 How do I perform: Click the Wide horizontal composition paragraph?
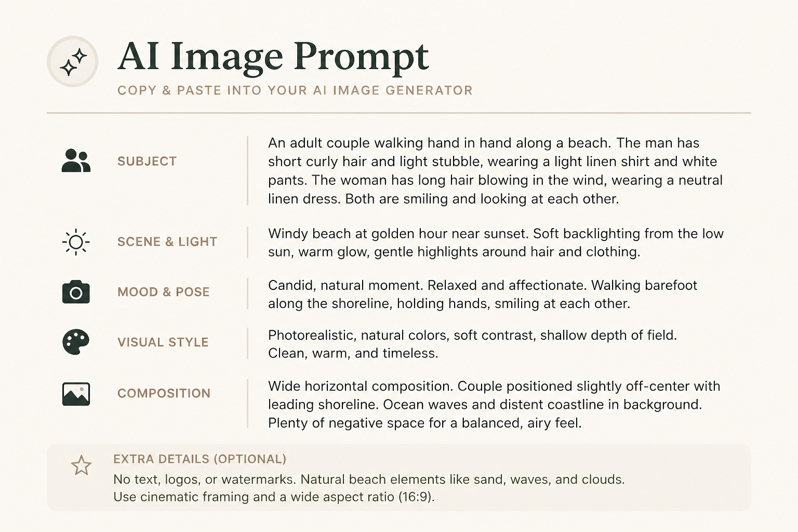pyautogui.click(x=494, y=404)
